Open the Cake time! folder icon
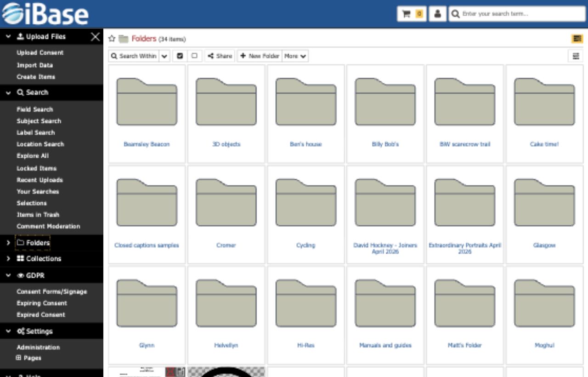 pos(544,102)
